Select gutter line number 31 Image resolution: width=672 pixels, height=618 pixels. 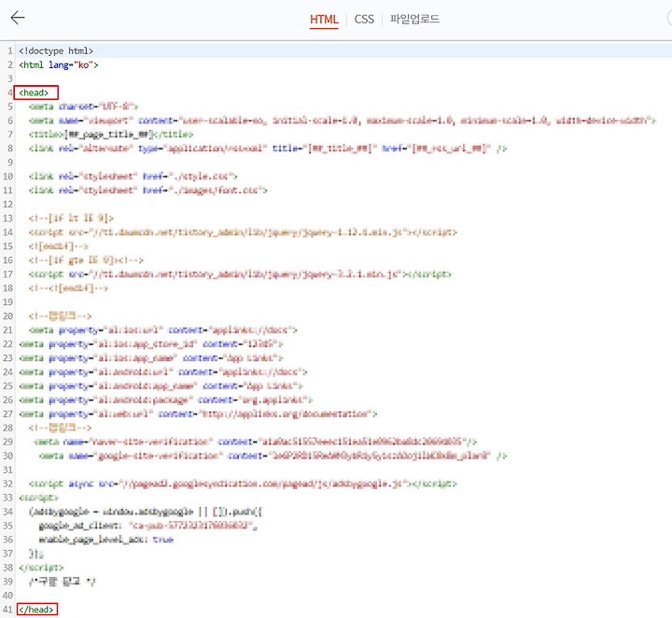point(7,470)
